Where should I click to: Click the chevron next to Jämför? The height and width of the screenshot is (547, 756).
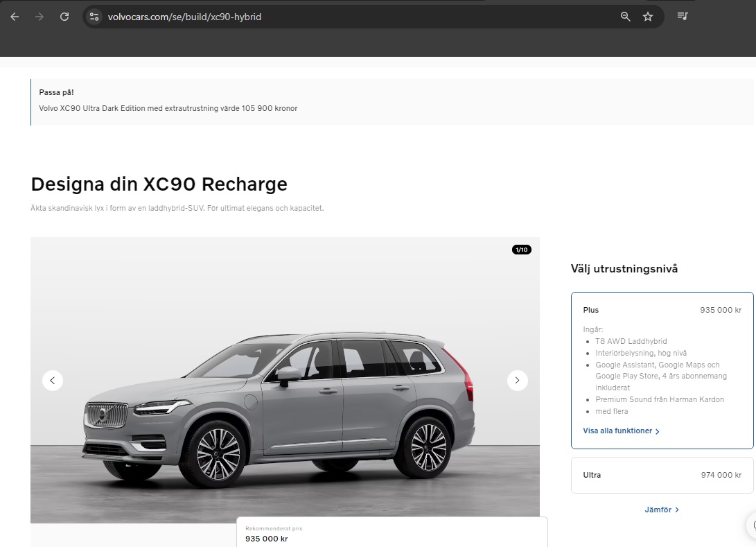(x=677, y=510)
